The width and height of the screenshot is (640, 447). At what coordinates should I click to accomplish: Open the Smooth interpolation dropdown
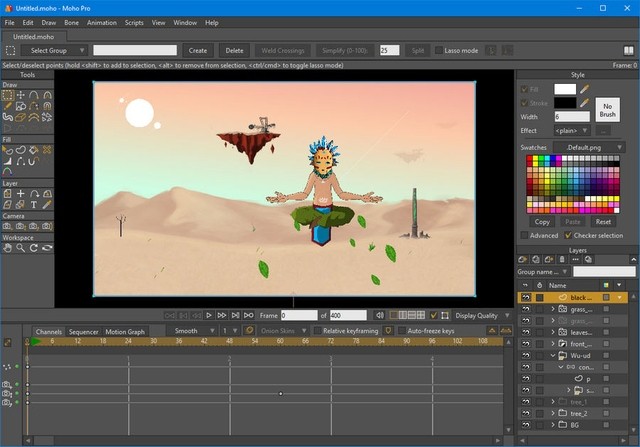click(x=192, y=331)
